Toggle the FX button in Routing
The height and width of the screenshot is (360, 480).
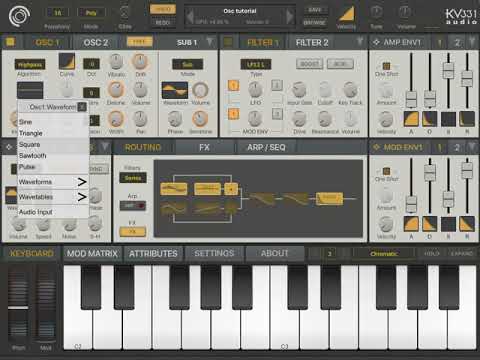point(132,232)
